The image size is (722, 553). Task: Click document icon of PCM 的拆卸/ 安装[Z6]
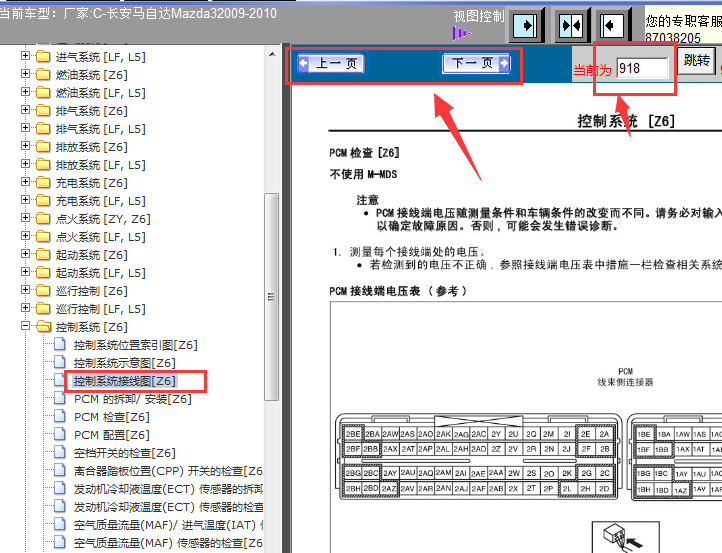coord(60,398)
